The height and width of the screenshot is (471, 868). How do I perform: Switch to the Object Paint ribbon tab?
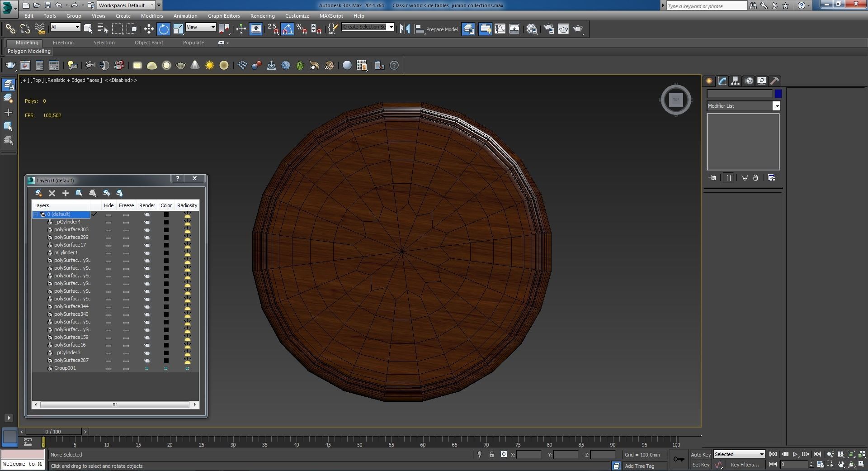click(149, 43)
